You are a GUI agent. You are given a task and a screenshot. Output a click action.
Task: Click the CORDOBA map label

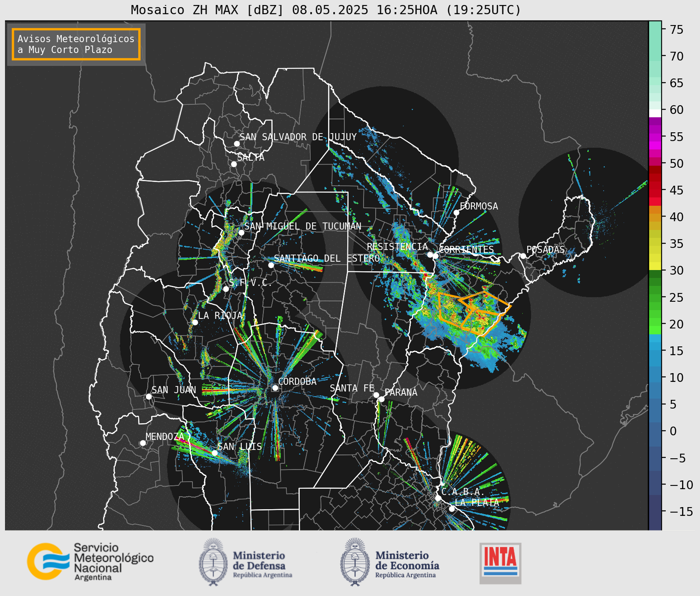297,381
